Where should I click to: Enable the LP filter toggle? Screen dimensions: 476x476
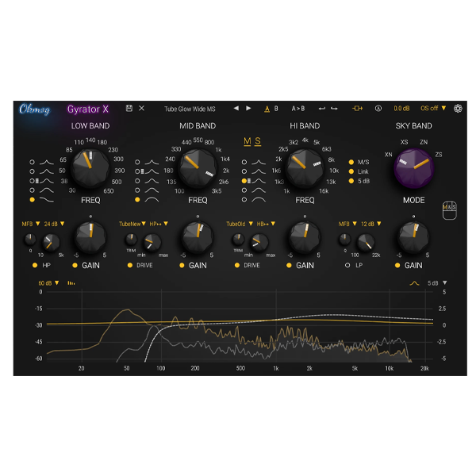click(x=346, y=265)
